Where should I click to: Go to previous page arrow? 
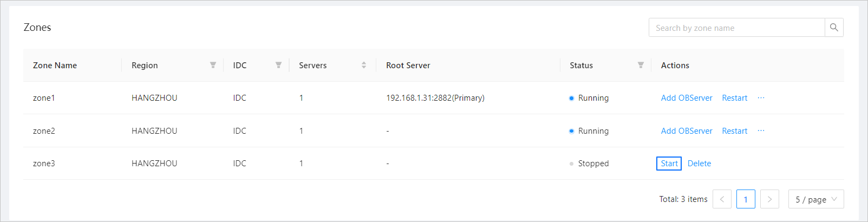pyautogui.click(x=722, y=199)
